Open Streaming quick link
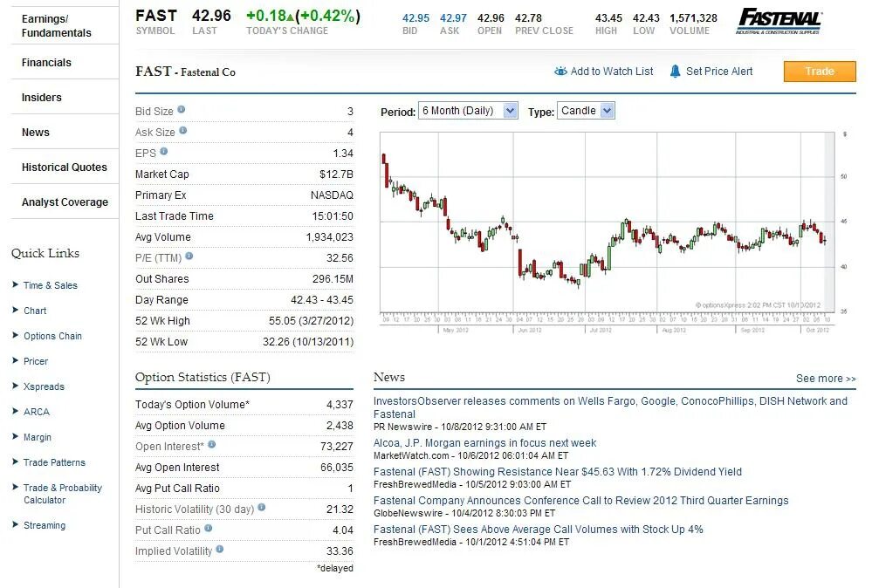The image size is (872, 588). [44, 525]
